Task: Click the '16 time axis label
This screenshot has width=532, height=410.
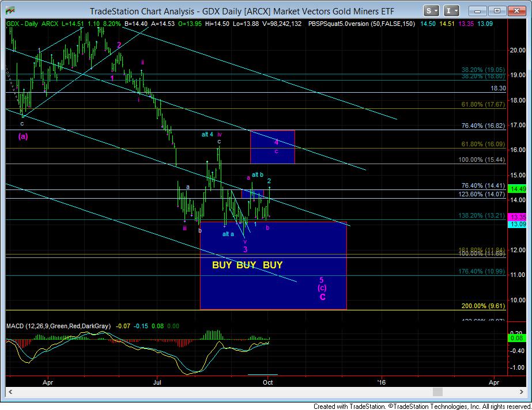Action: coord(382,382)
